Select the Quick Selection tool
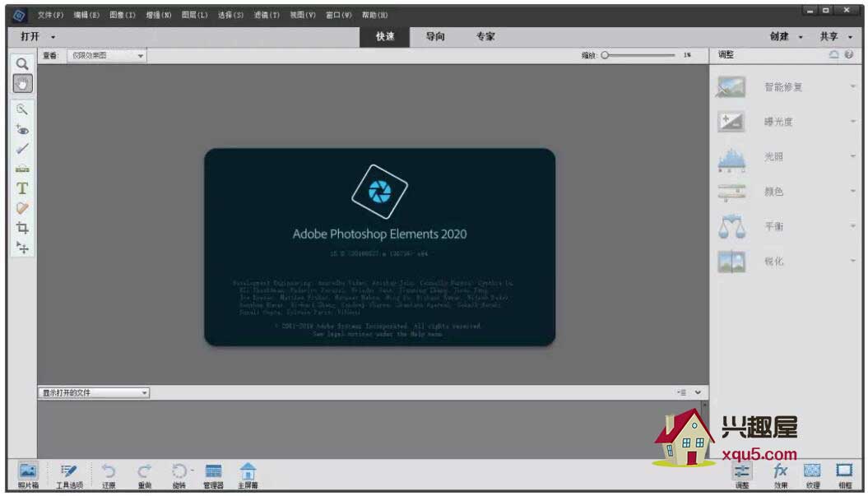Viewport: 868px width, 496px height. (22, 109)
